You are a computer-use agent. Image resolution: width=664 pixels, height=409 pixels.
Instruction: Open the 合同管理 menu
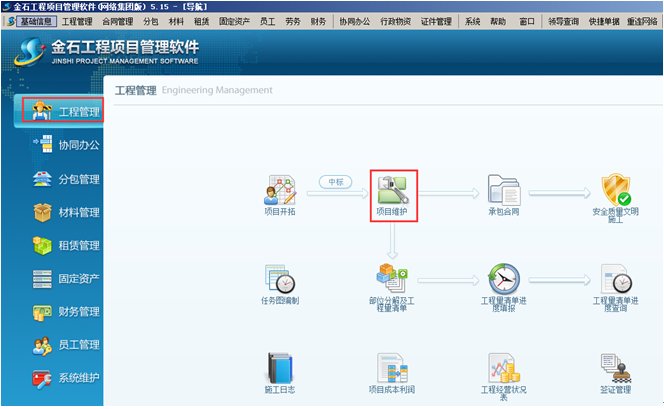point(117,20)
